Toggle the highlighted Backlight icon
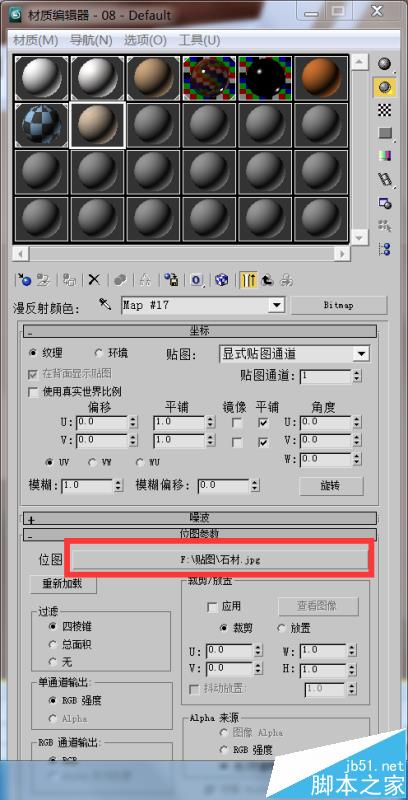The height and width of the screenshot is (800, 408). point(385,87)
